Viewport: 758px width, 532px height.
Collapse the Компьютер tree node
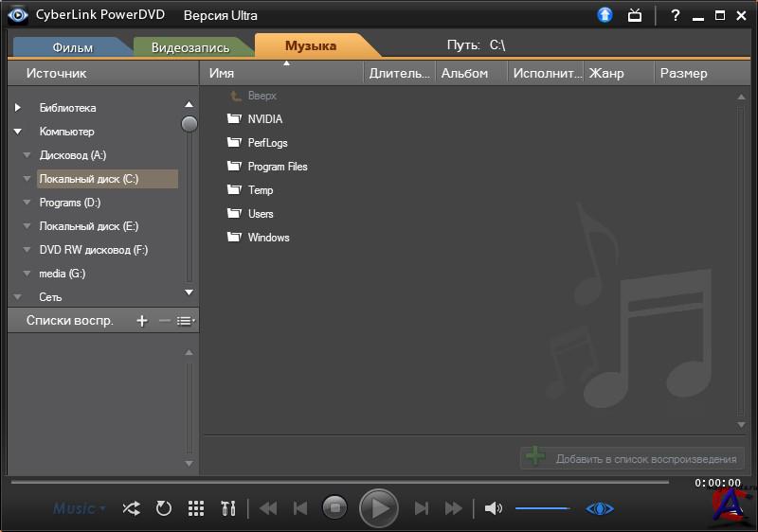pyautogui.click(x=18, y=132)
